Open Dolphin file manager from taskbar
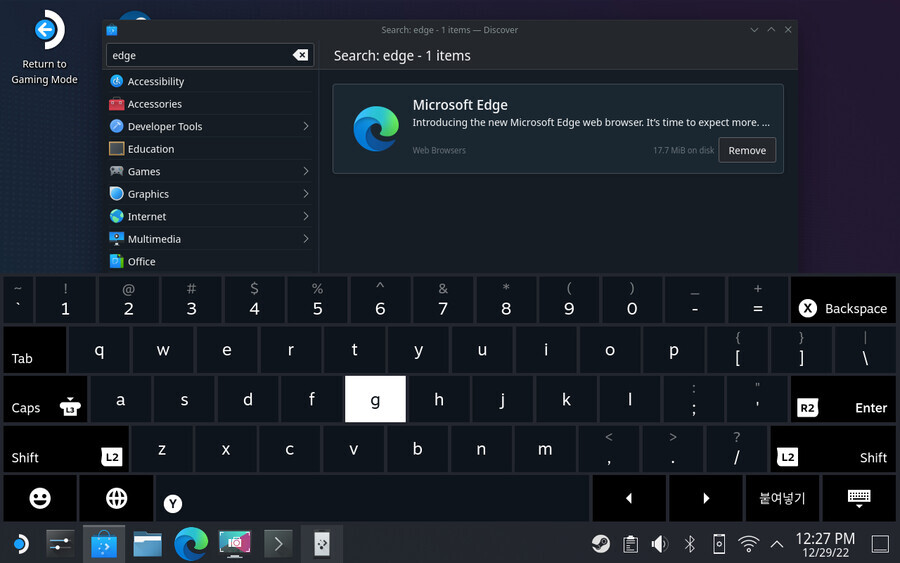This screenshot has height=563, width=900. [x=148, y=543]
